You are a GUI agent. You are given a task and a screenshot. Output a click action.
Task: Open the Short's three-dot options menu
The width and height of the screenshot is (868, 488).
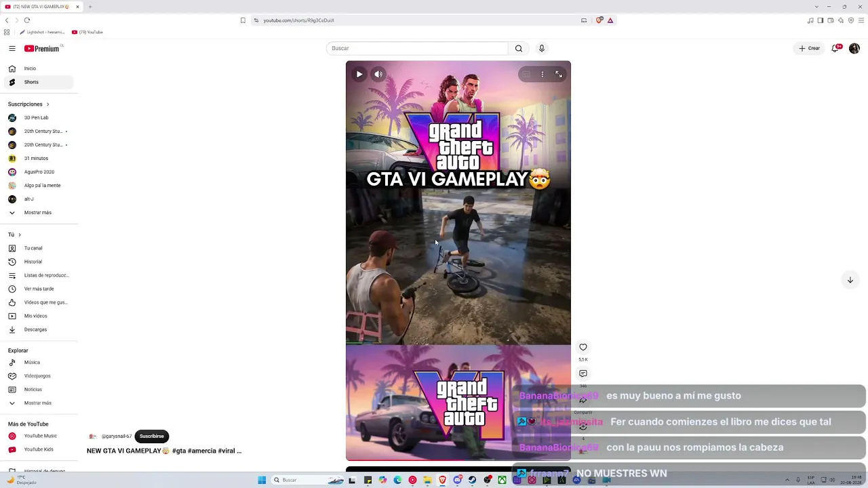542,75
